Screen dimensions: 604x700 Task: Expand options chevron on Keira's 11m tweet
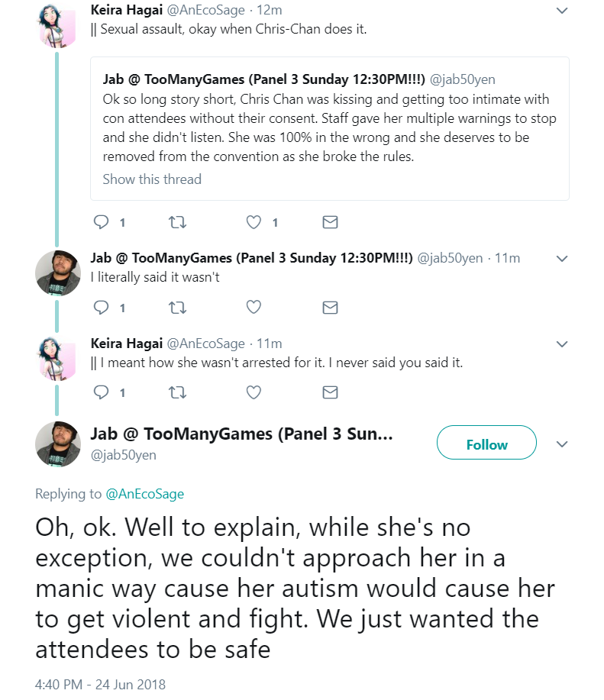click(562, 344)
